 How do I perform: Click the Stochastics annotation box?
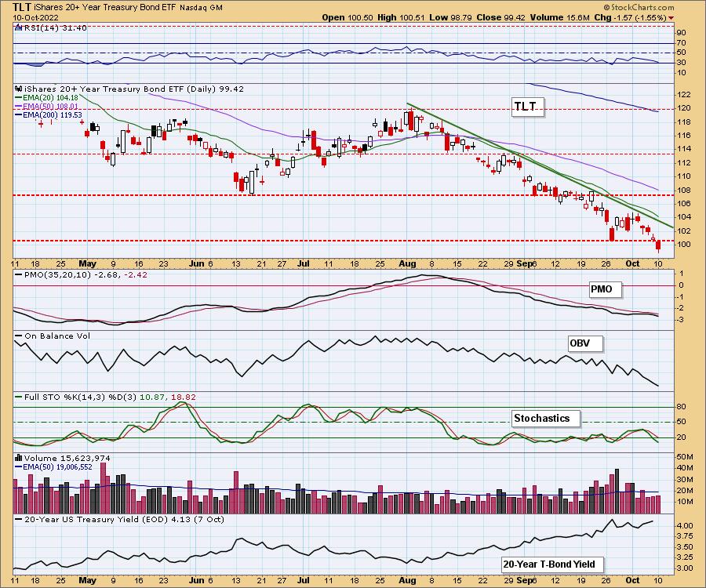point(546,419)
